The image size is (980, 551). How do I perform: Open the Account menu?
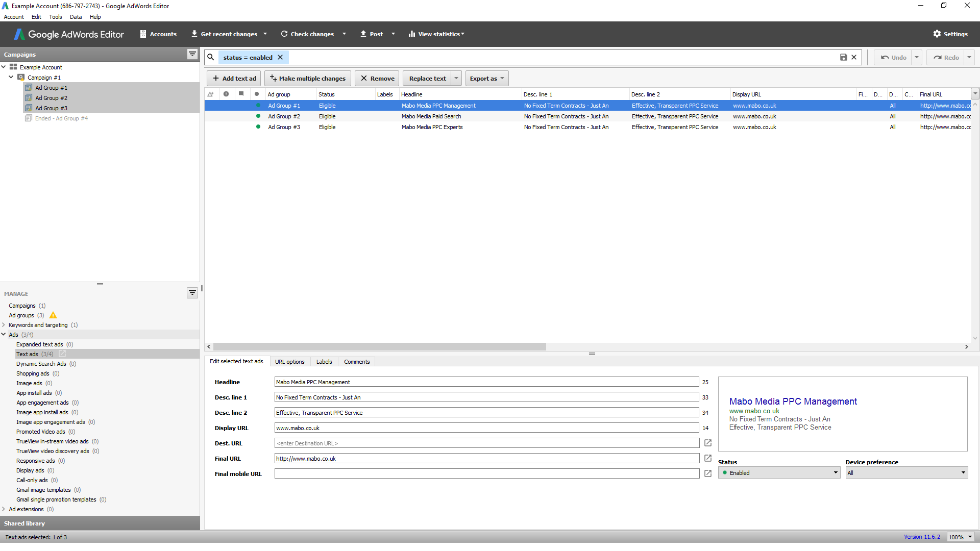[14, 17]
